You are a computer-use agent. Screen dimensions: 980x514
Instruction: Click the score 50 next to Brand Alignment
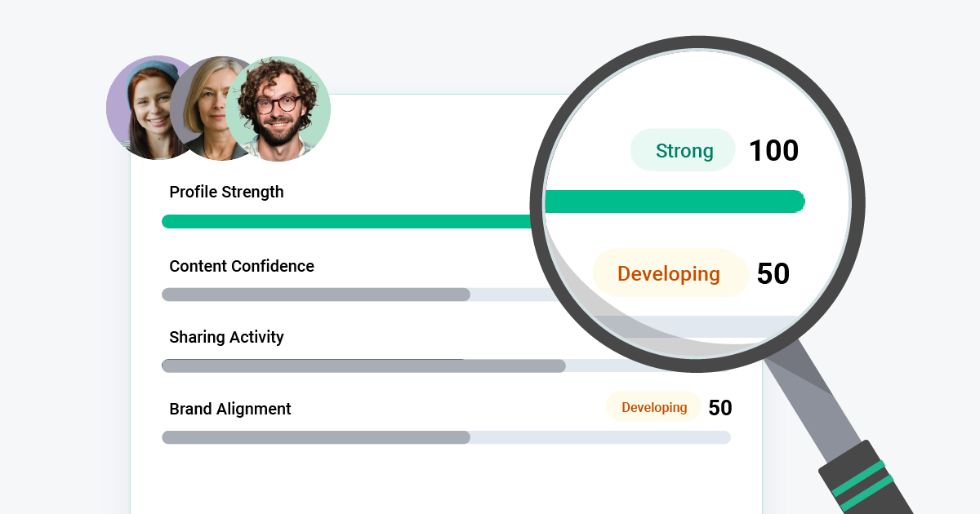point(719,408)
